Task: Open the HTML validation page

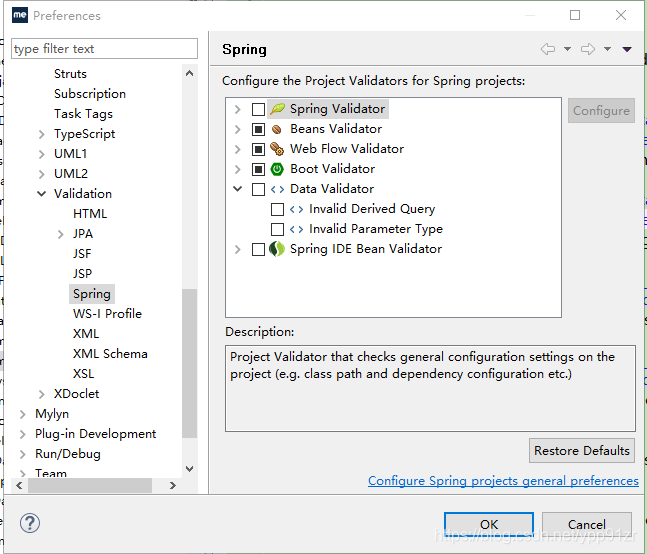Action: pyautogui.click(x=90, y=214)
